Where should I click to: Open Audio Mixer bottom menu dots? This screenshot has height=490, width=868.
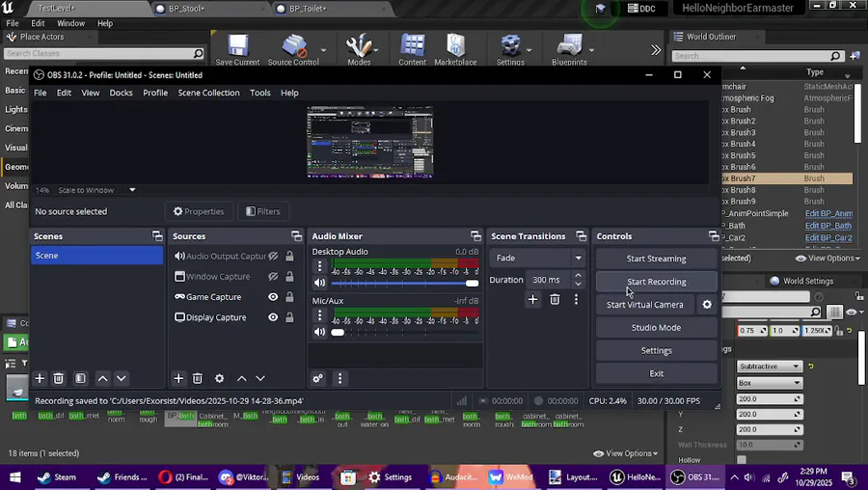[339, 378]
